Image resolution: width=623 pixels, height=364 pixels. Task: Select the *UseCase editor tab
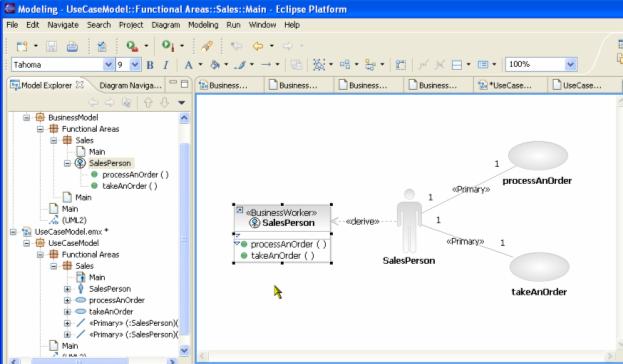coord(505,85)
